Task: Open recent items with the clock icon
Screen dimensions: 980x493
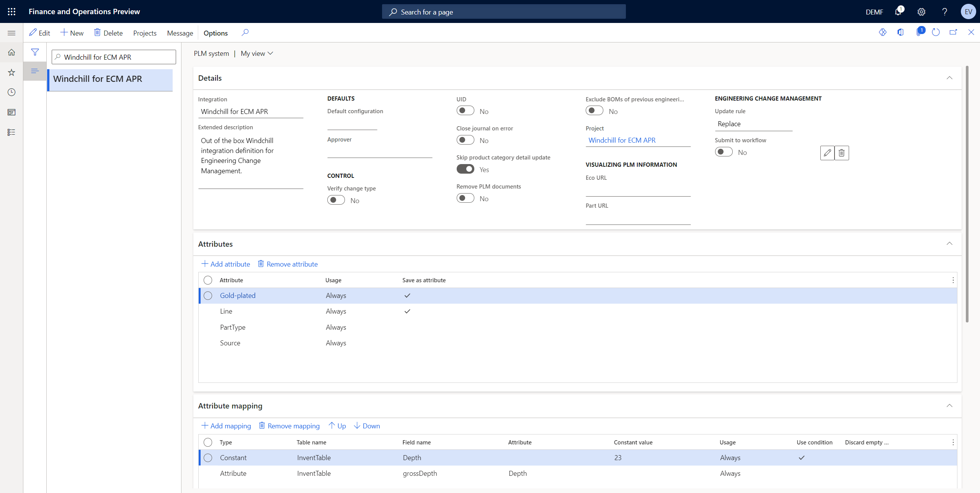Action: [11, 92]
